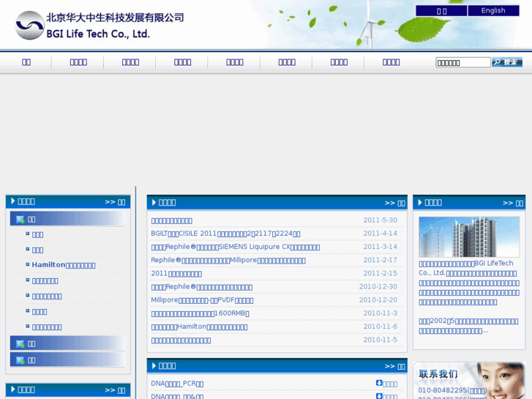Open the last navigation bar menu item

click(x=391, y=62)
